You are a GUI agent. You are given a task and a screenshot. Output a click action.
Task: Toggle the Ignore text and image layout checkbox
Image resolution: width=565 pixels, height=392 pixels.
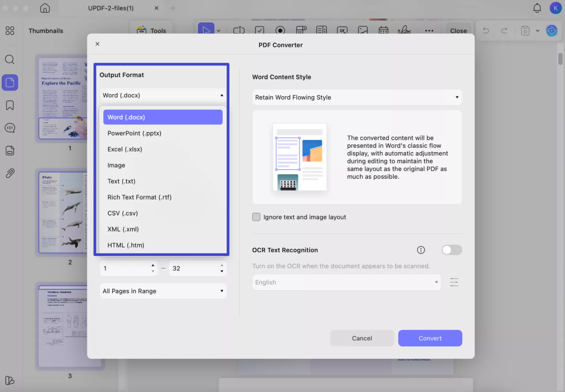(x=257, y=217)
